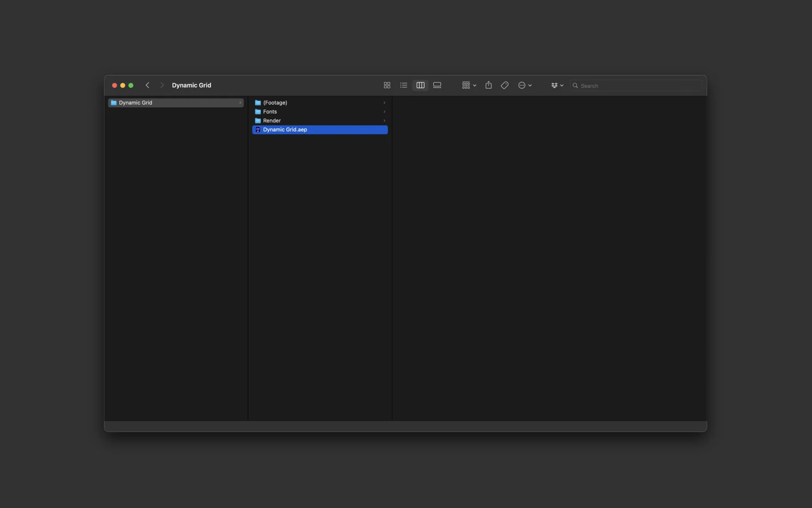Click the Dynamic Grid window title

pos(192,85)
